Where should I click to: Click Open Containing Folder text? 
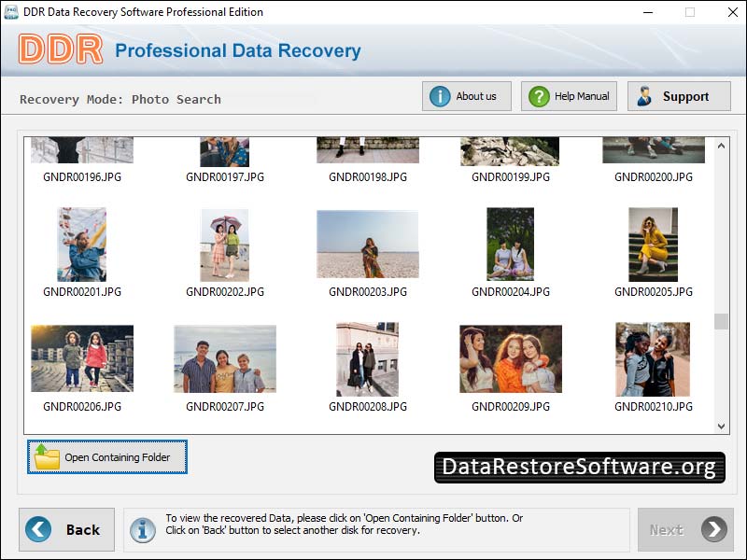point(118,457)
